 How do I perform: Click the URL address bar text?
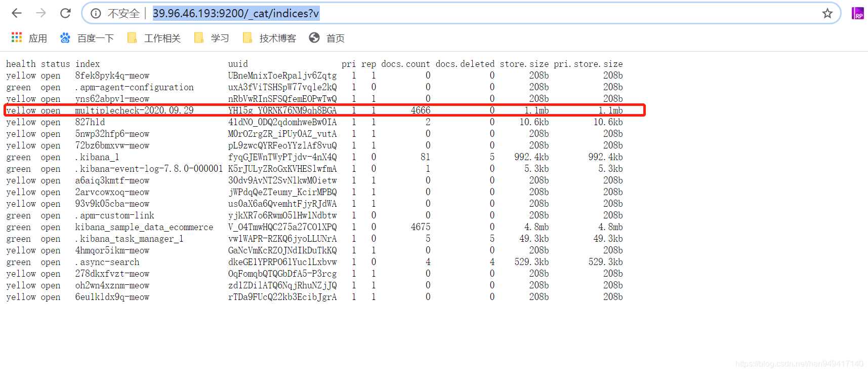point(236,14)
